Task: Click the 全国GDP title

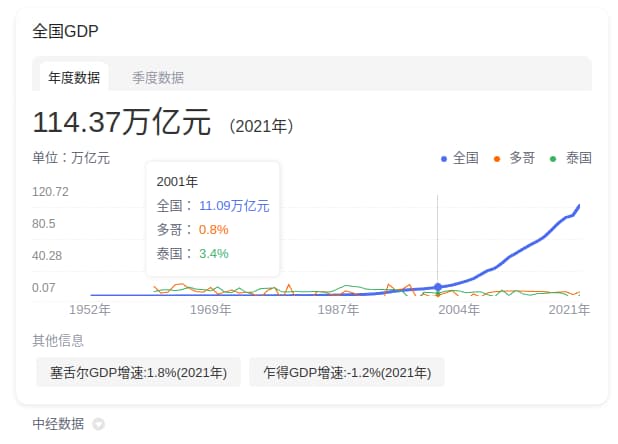Action: coord(65,31)
